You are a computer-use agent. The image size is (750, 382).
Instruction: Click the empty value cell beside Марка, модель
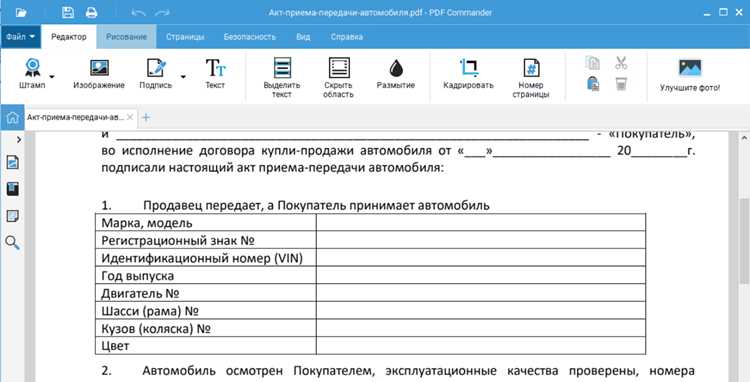pyautogui.click(x=481, y=223)
